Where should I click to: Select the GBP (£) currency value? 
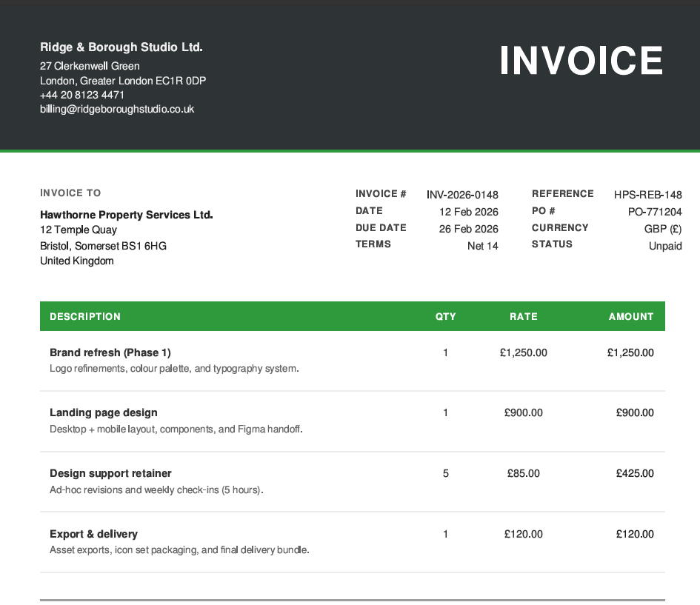(663, 229)
